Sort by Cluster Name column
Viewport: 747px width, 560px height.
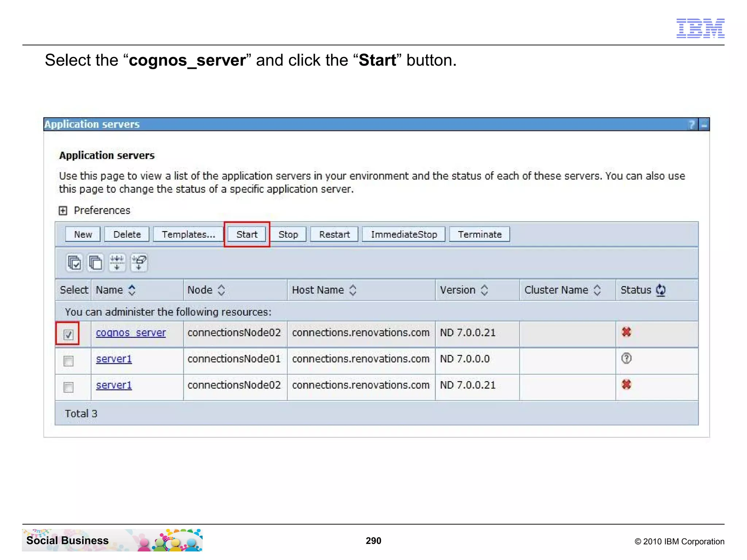click(597, 290)
